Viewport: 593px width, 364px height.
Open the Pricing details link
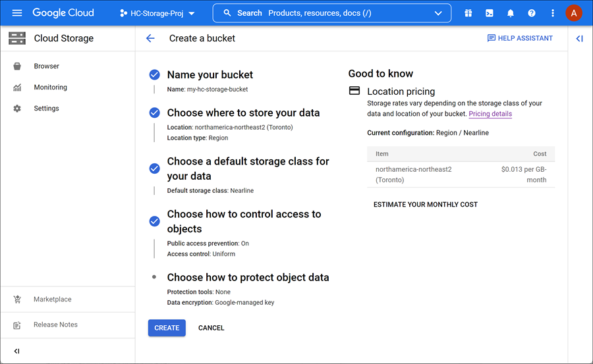[x=490, y=114]
